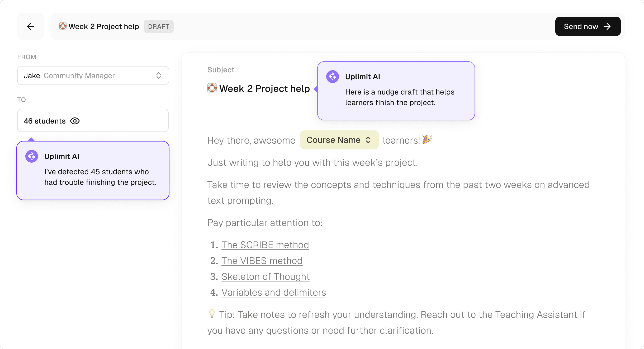The image size is (644, 349).
Task: Click the lightbulb emoji beside the Tip text
Action: click(x=212, y=314)
